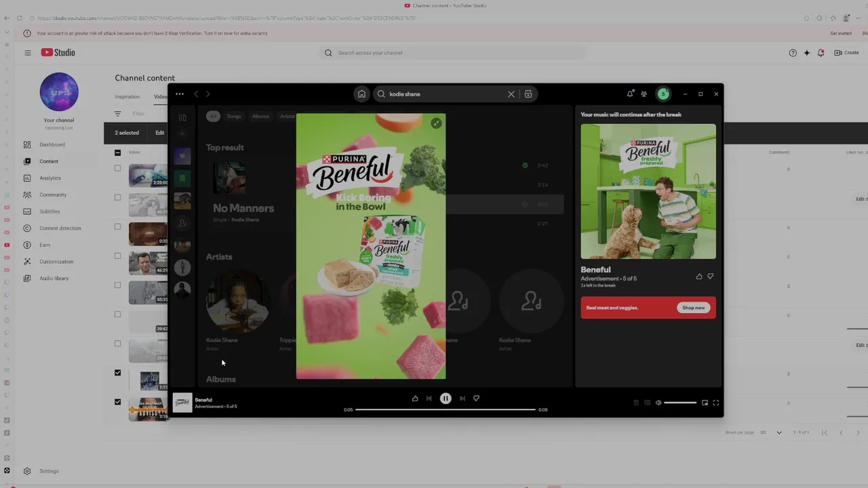This screenshot has width=868, height=488.
Task: Open Spotify green profile avatar
Action: tap(663, 94)
